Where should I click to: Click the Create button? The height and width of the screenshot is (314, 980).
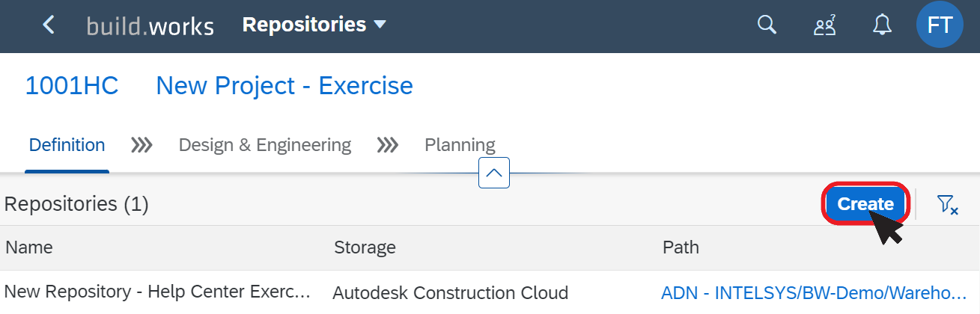(865, 204)
